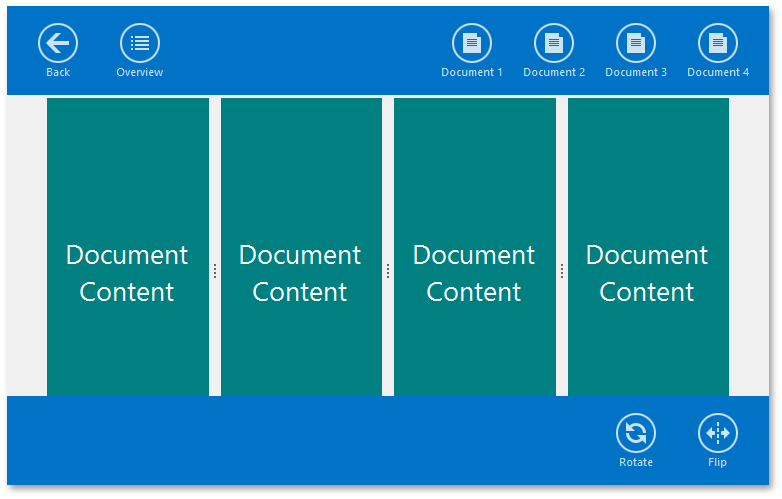Screen dimensions: 782x499
Task: Select the third Document Content panel
Action: click(475, 247)
